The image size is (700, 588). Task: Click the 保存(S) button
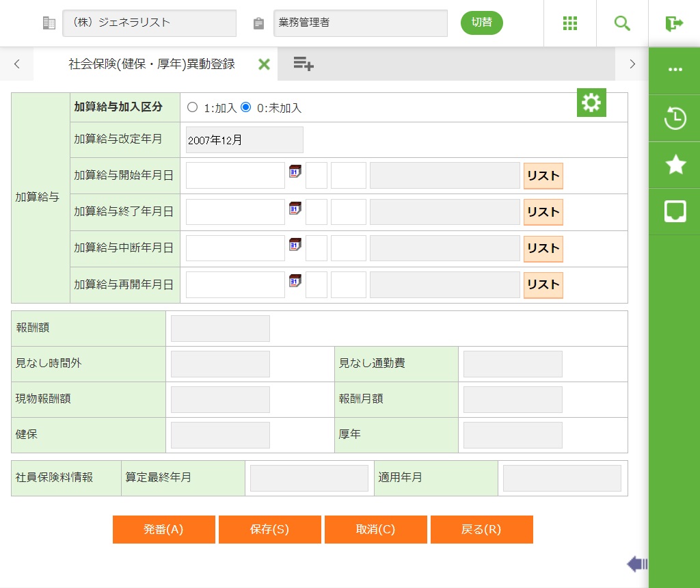click(x=269, y=529)
